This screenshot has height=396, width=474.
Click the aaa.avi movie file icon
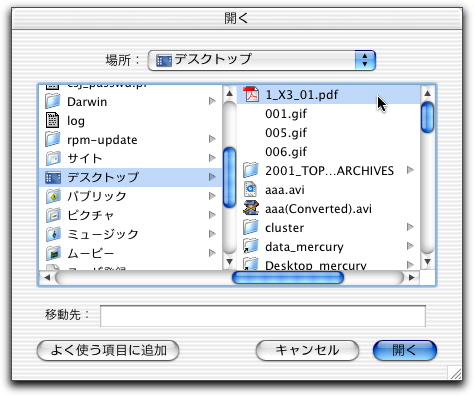pyautogui.click(x=251, y=189)
